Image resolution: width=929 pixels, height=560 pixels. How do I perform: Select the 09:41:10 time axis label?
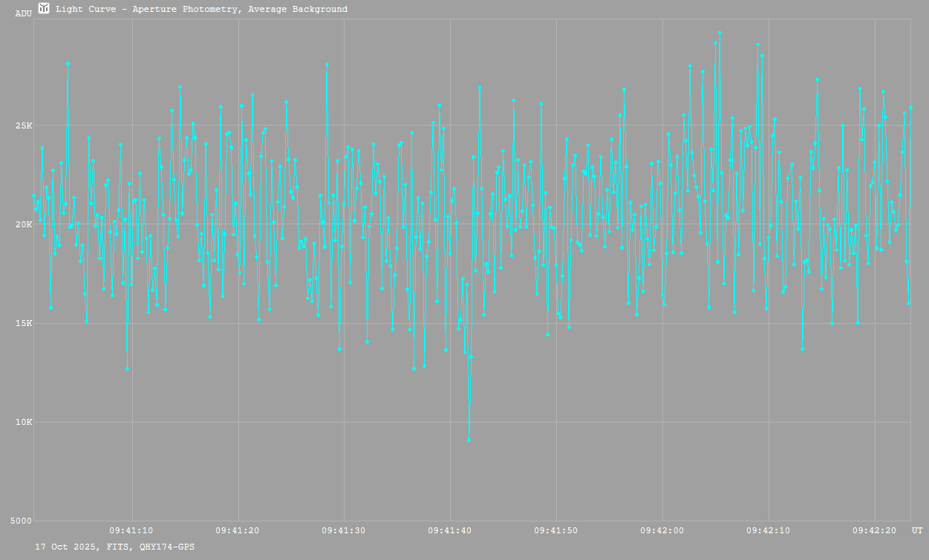click(131, 531)
